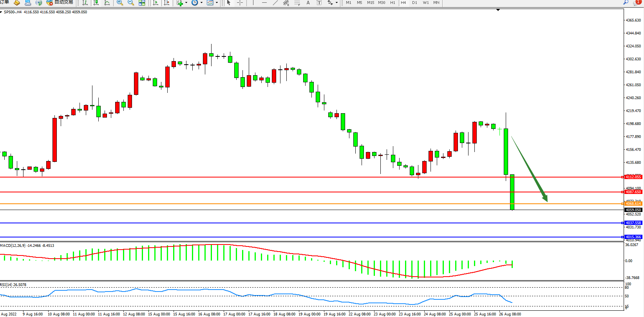Click the H1 timeframe button
644x317 pixels.
click(393, 3)
